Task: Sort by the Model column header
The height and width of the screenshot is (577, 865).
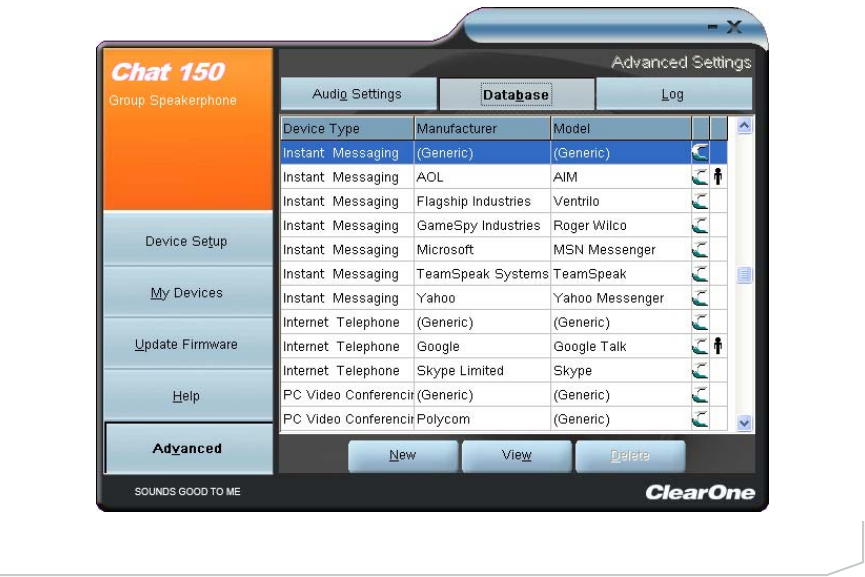Action: pyautogui.click(x=621, y=129)
